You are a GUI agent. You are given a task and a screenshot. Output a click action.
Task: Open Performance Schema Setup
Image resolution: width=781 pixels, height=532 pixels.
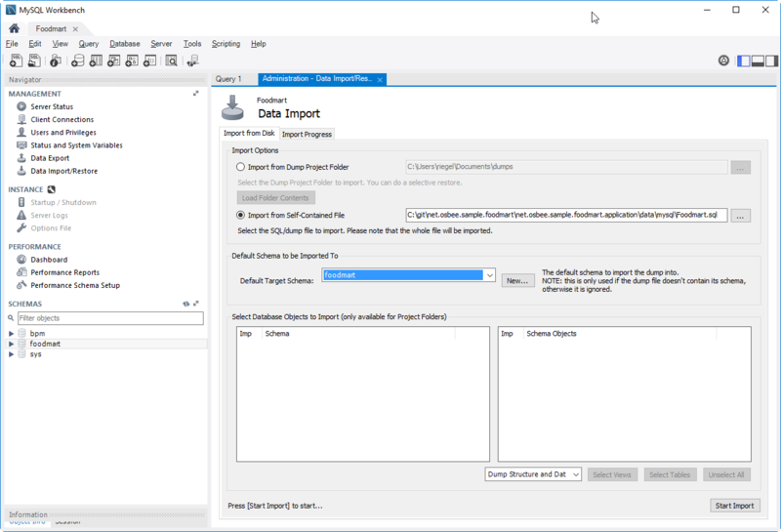[x=75, y=286]
